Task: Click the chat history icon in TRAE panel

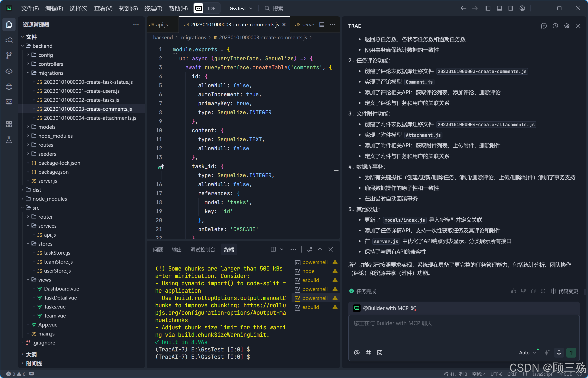Action: point(555,26)
